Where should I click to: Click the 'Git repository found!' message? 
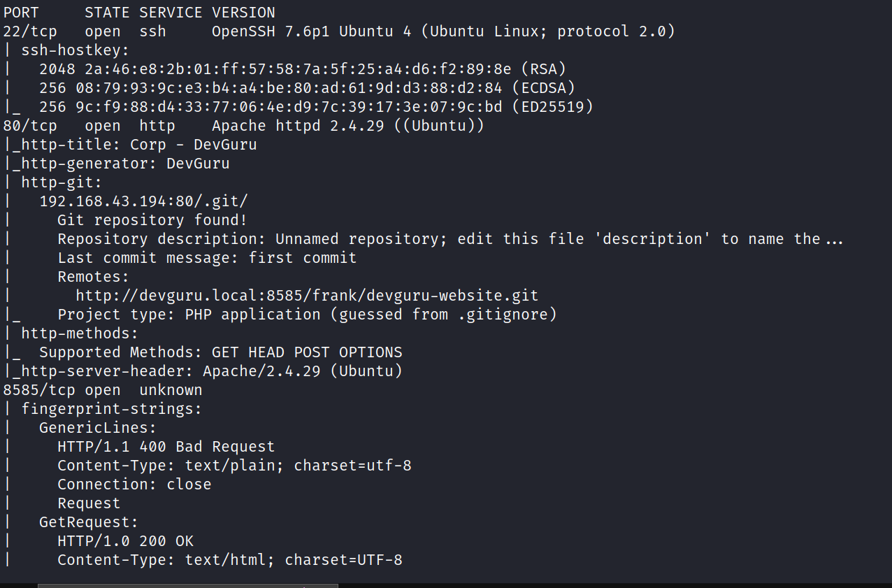tap(152, 220)
